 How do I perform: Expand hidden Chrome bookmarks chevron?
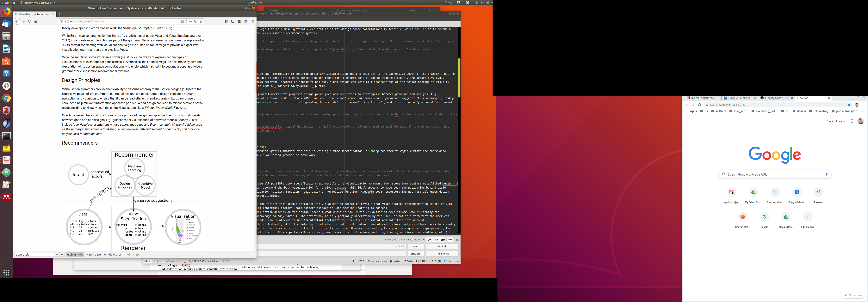click(863, 111)
